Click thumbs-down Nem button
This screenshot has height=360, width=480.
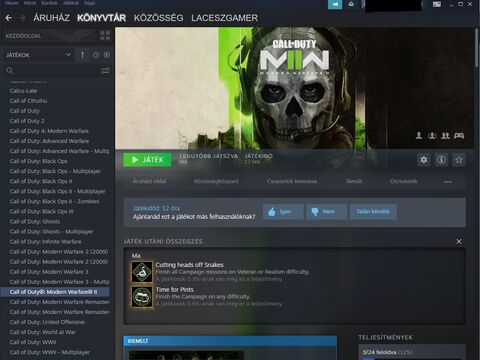click(x=326, y=212)
